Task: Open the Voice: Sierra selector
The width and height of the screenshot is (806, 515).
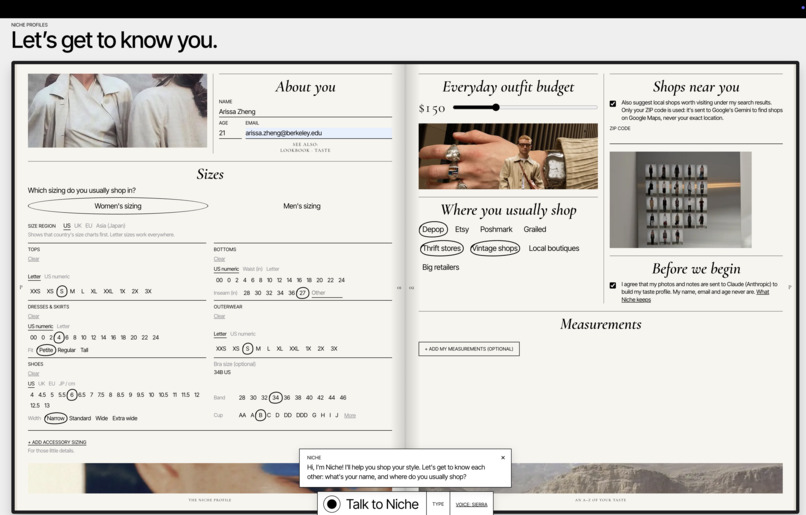Action: click(x=471, y=504)
